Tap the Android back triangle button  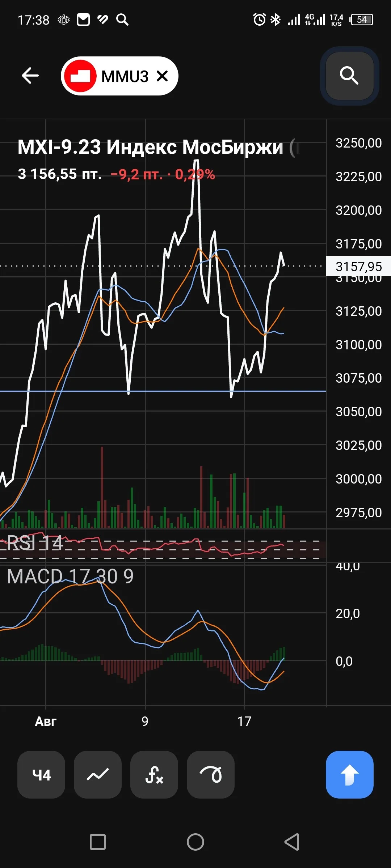(x=292, y=842)
